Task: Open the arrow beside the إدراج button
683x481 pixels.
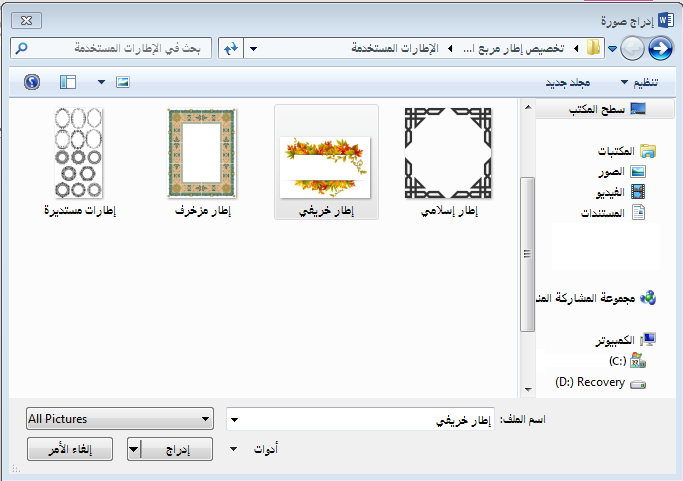Action: click(x=135, y=450)
